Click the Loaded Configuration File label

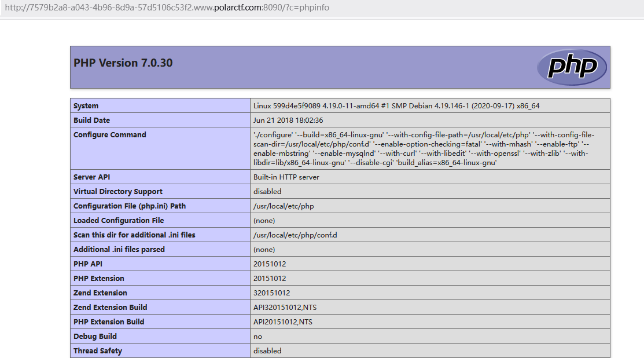(119, 220)
